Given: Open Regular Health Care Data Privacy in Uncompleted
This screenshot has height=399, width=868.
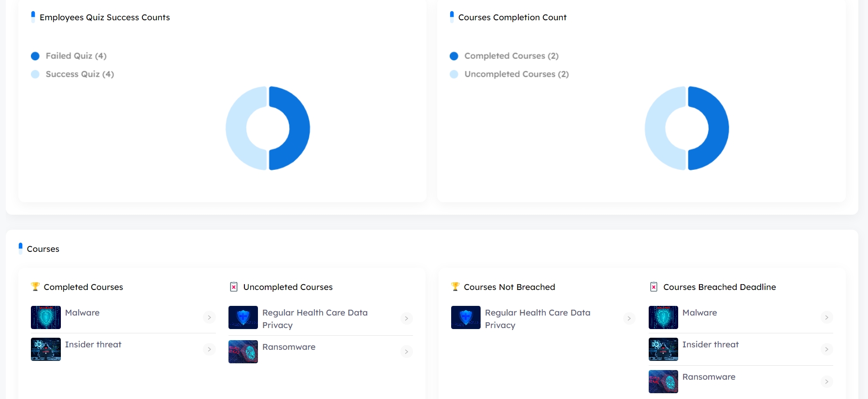Looking at the screenshot, I should click(x=315, y=319).
